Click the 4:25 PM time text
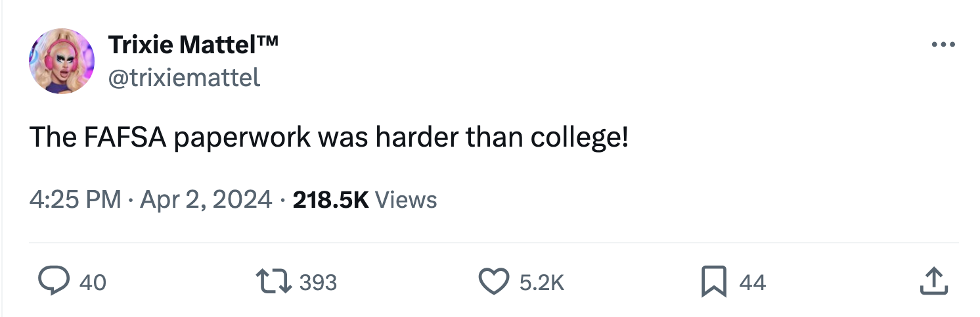The image size is (980, 317). coord(75,199)
